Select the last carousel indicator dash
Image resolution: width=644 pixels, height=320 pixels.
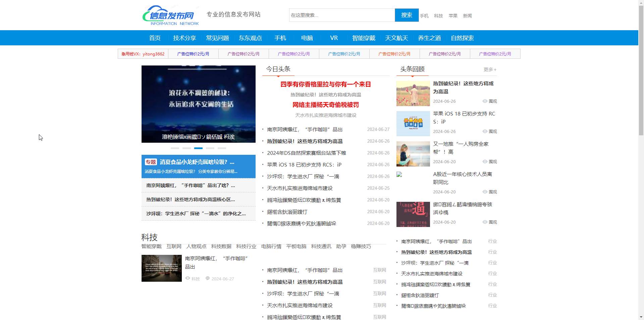point(222,148)
